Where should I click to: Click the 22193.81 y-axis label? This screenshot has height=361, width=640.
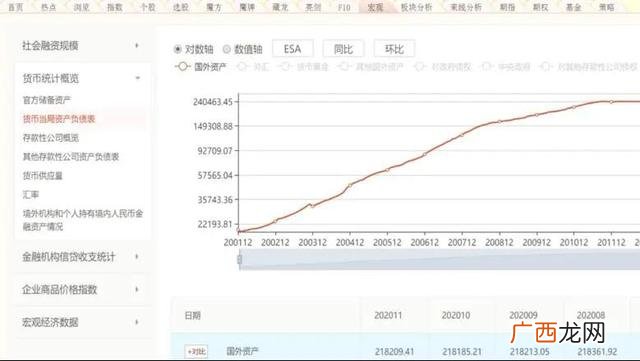point(215,224)
